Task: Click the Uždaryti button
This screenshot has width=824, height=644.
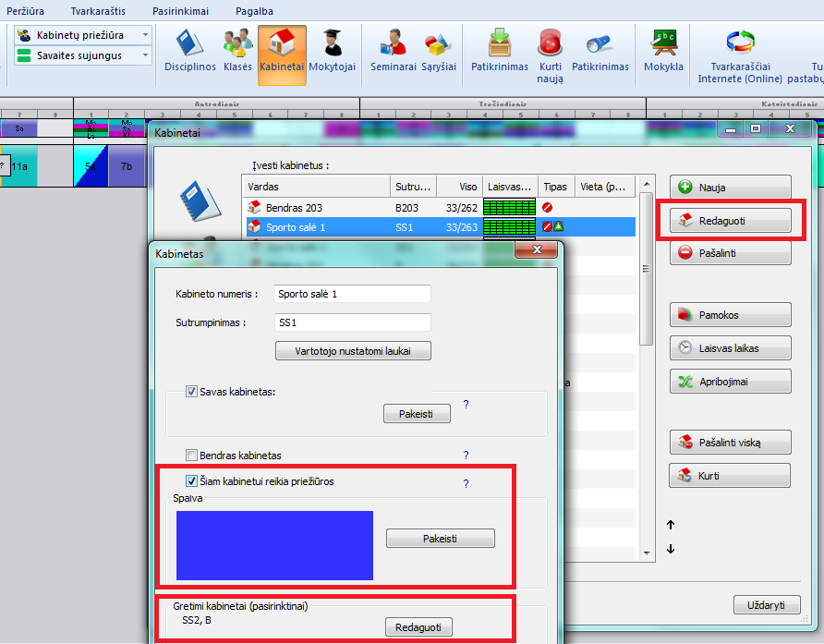Action: (x=766, y=605)
